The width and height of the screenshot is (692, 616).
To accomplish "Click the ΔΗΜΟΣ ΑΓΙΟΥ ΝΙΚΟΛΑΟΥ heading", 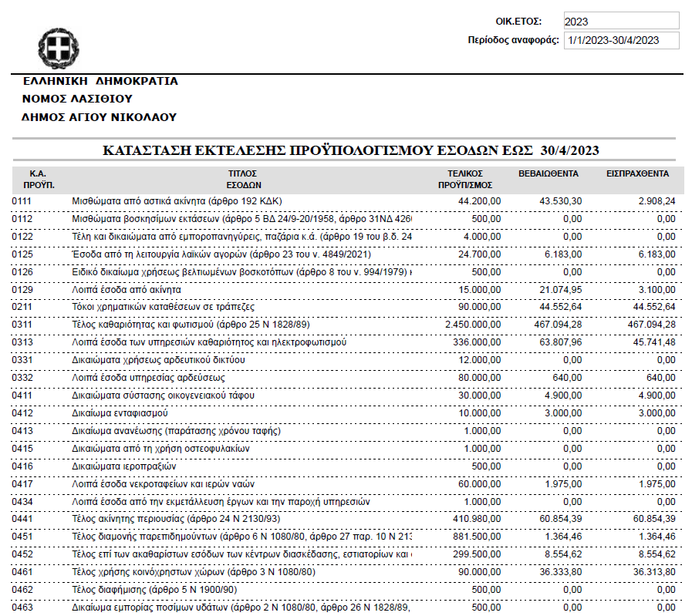I will [100, 117].
